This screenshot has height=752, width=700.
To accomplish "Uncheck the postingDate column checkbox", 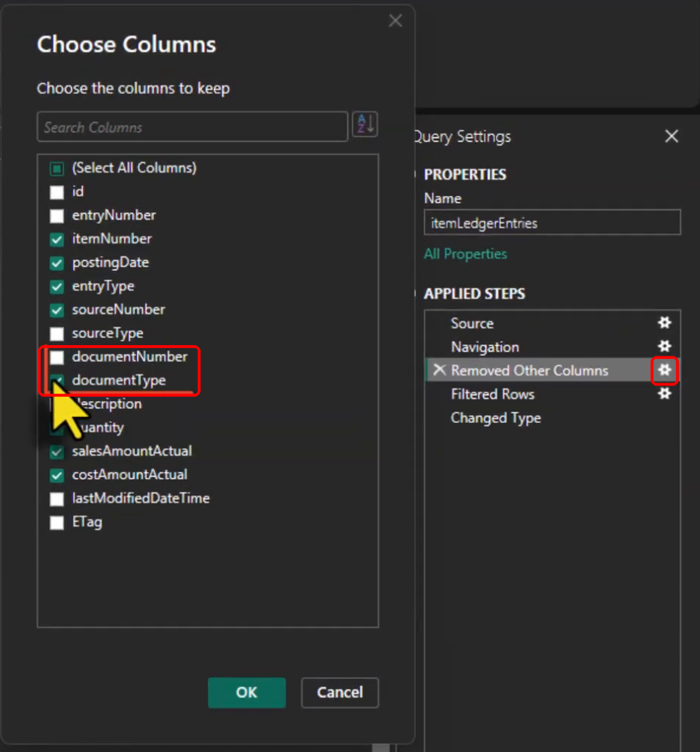I will click(57, 263).
